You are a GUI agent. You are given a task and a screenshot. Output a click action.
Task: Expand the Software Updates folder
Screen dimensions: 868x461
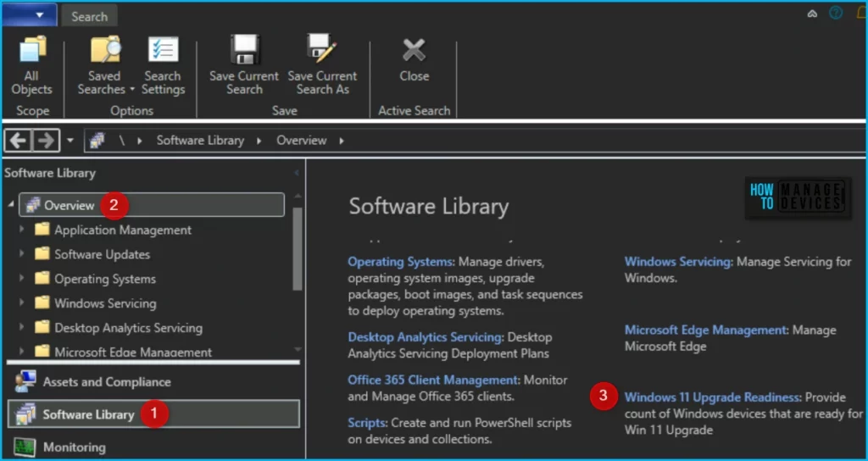(x=21, y=254)
